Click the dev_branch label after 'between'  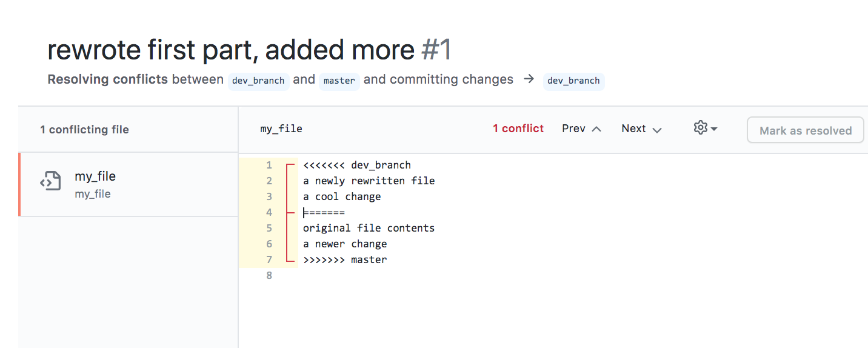point(258,81)
